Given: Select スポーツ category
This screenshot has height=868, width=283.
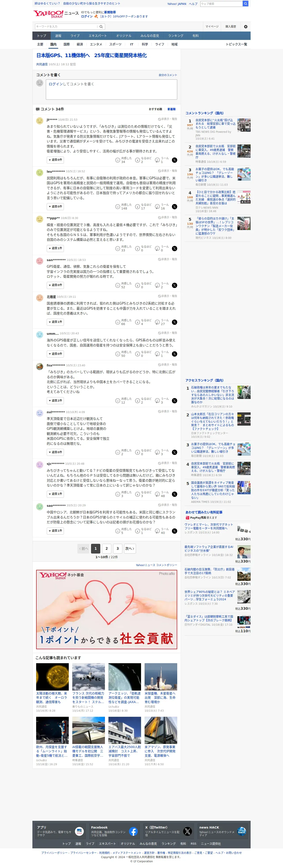Looking at the screenshot, I should pyautogui.click(x=115, y=45).
